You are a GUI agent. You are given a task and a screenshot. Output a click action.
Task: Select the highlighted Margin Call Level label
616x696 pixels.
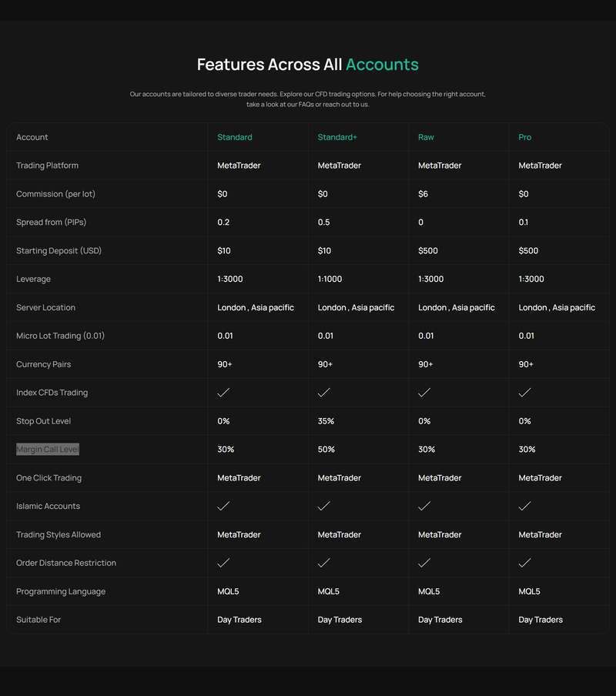48,449
